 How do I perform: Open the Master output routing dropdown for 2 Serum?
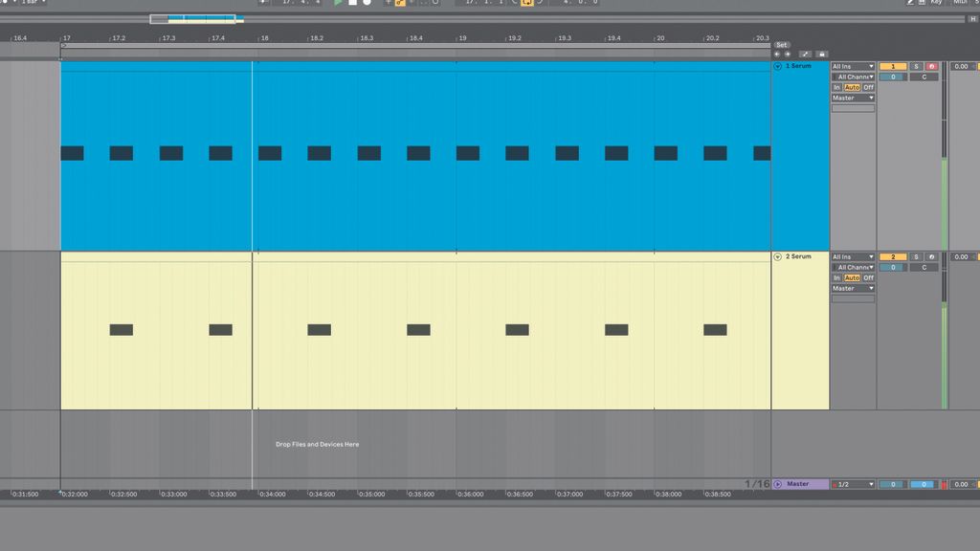click(851, 288)
